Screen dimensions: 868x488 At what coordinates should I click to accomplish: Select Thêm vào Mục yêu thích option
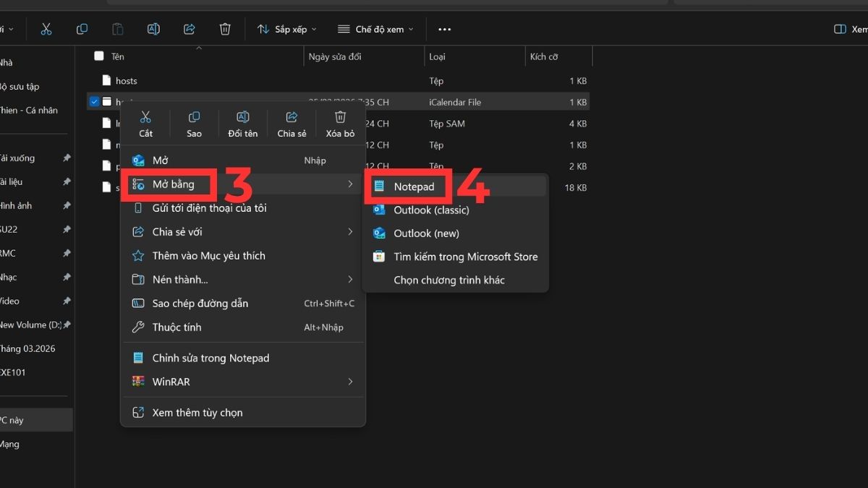click(x=210, y=255)
